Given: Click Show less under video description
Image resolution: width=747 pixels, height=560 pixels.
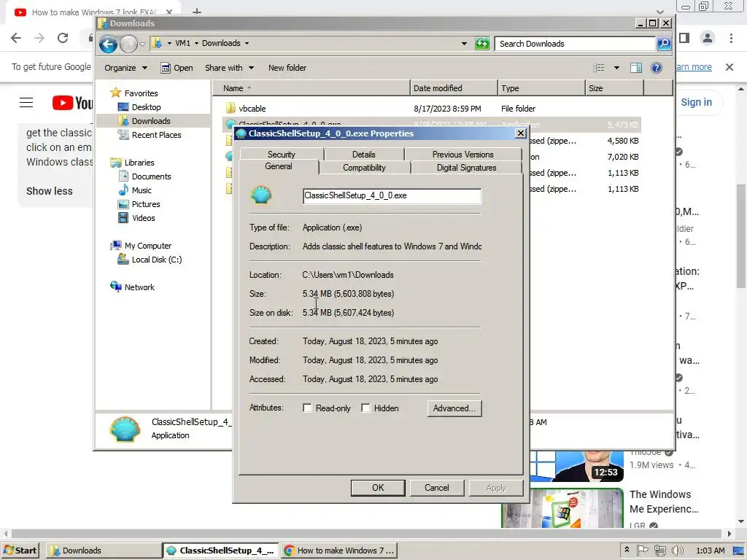Looking at the screenshot, I should coord(50,191).
